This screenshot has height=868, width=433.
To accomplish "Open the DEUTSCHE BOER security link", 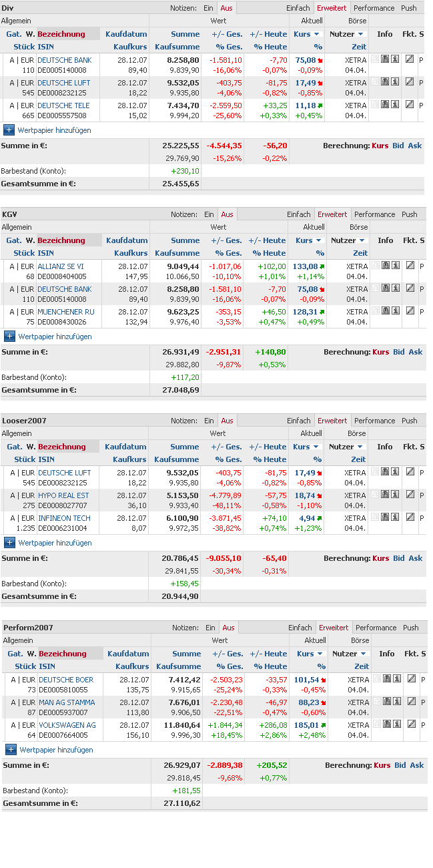I will point(66,680).
